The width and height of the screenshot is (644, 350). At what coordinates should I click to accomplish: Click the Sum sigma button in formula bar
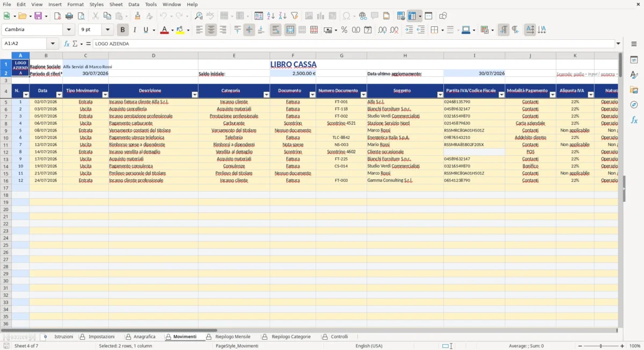(x=75, y=43)
